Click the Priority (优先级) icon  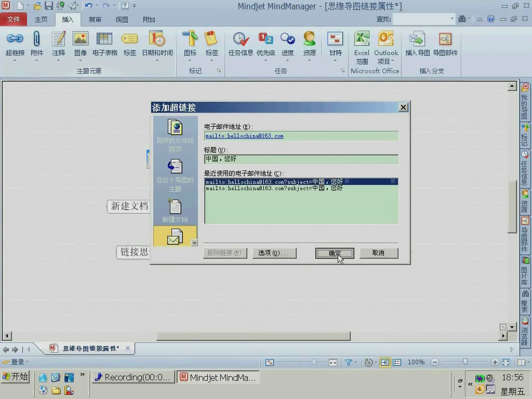click(265, 38)
